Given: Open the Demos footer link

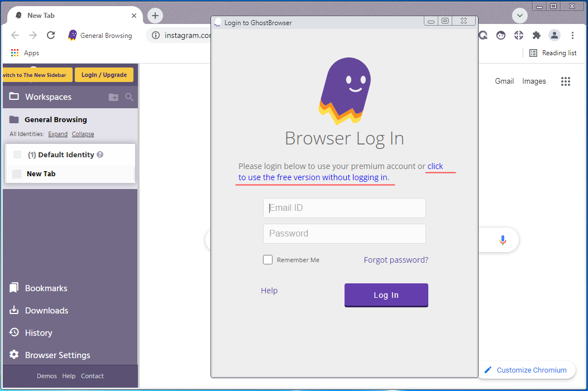Looking at the screenshot, I should pyautogui.click(x=47, y=376).
